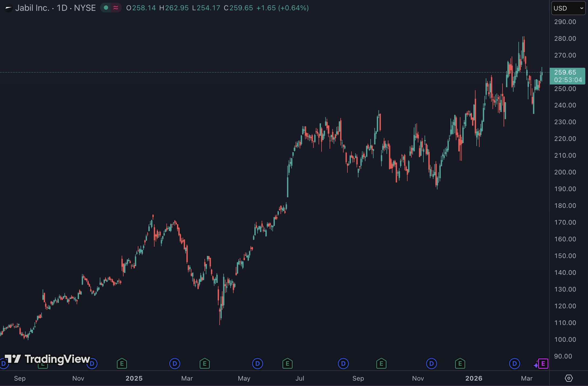
Task: Click dividend marker in May 2025
Action: click(258, 364)
